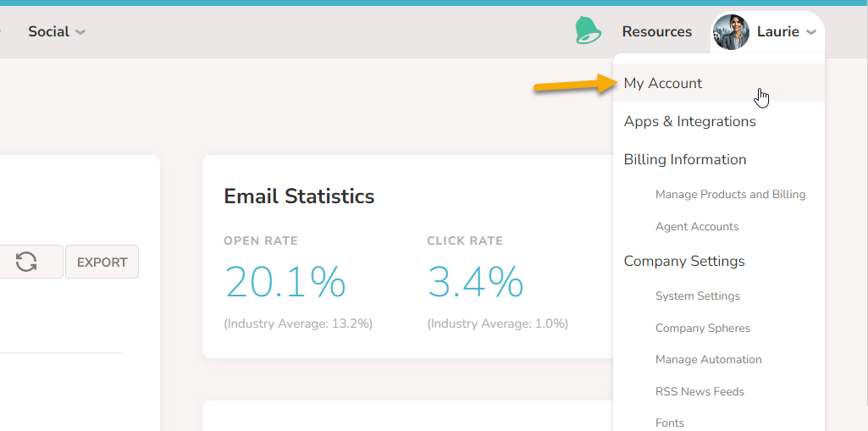The height and width of the screenshot is (431, 868).
Task: Click the 3.4% click rate value
Action: pos(475,282)
